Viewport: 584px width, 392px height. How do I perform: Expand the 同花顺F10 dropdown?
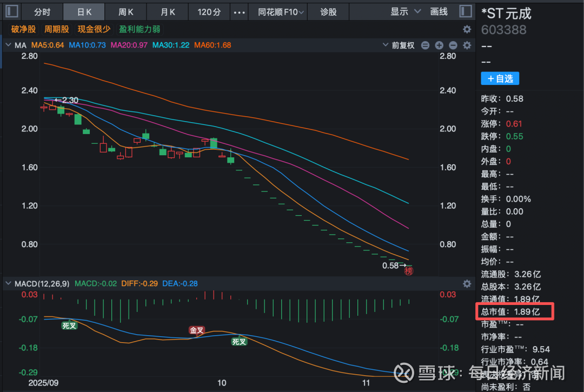coord(277,11)
